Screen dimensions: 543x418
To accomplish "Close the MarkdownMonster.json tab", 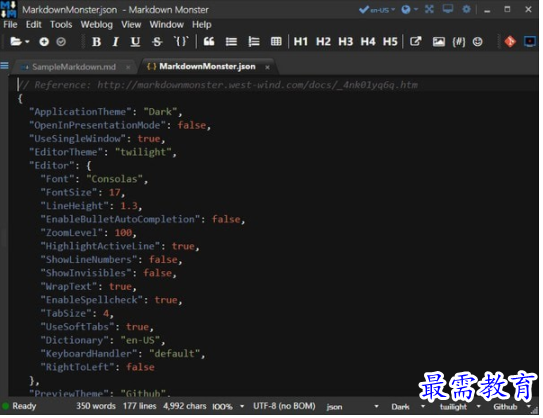I will [267, 67].
